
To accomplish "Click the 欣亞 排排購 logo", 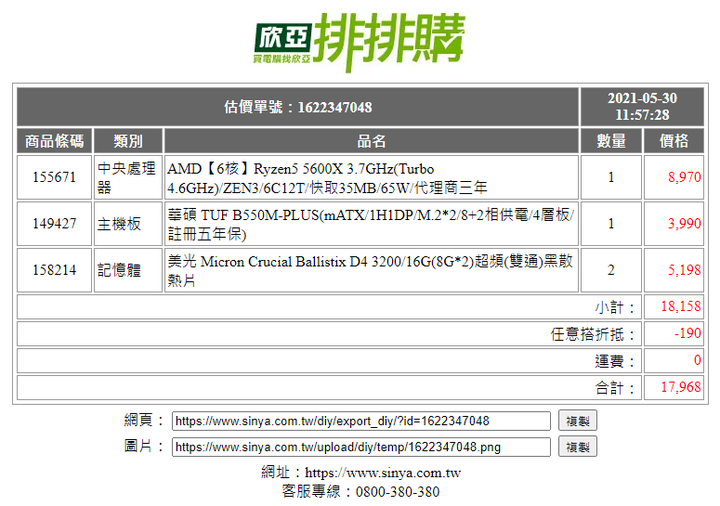I will [360, 42].
